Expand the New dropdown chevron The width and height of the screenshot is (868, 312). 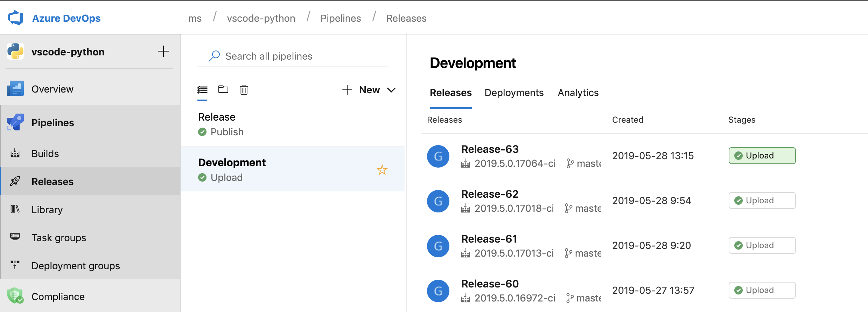[391, 90]
